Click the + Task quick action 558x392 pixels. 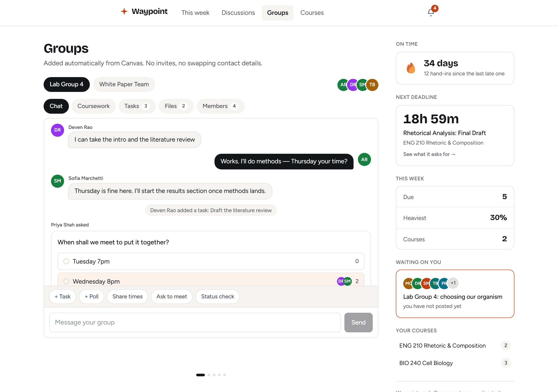[x=63, y=297]
